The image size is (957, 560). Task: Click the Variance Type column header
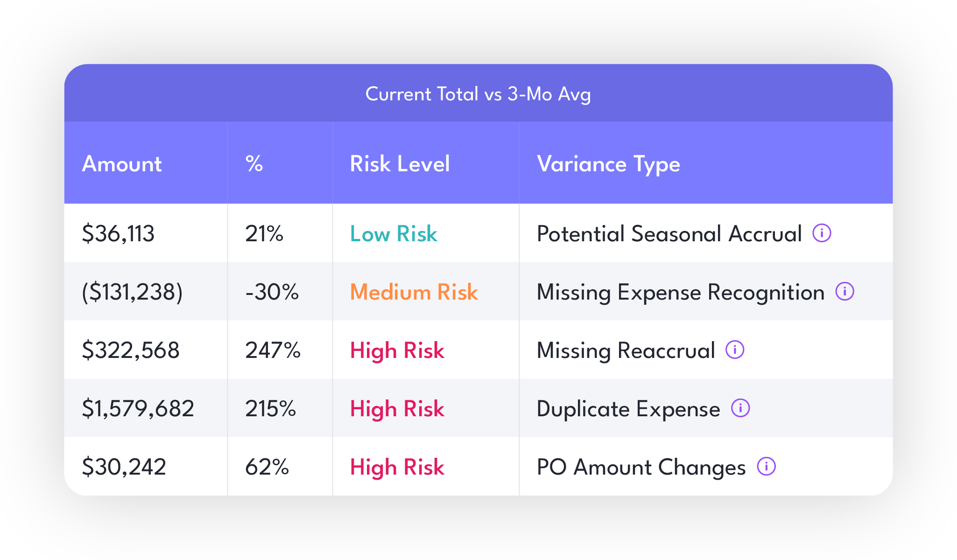tap(608, 164)
